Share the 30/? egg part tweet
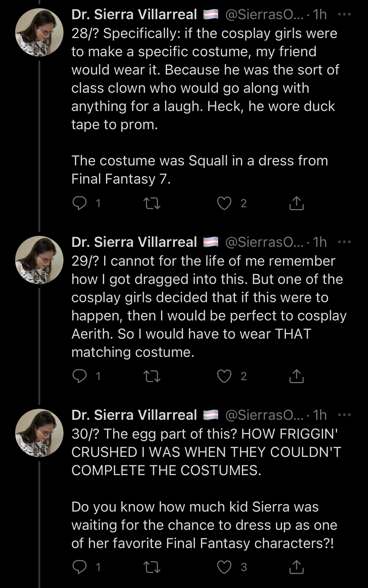 pyautogui.click(x=296, y=567)
